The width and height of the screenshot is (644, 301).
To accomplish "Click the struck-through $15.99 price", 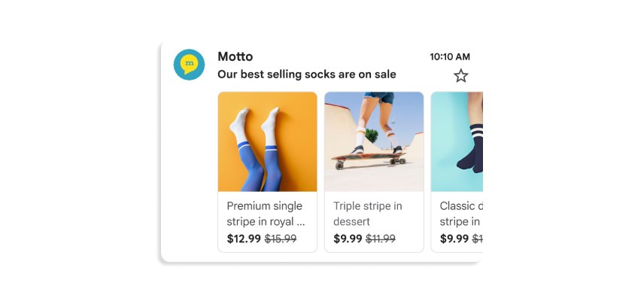I will (x=280, y=239).
